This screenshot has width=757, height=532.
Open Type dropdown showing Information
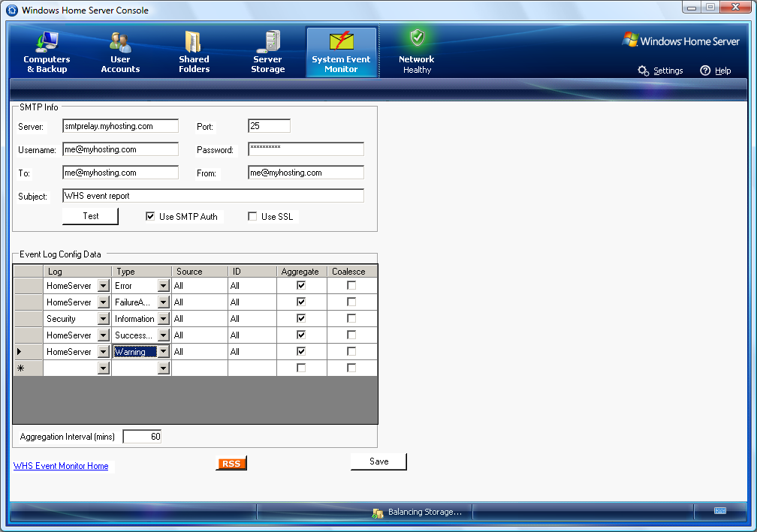coord(164,318)
